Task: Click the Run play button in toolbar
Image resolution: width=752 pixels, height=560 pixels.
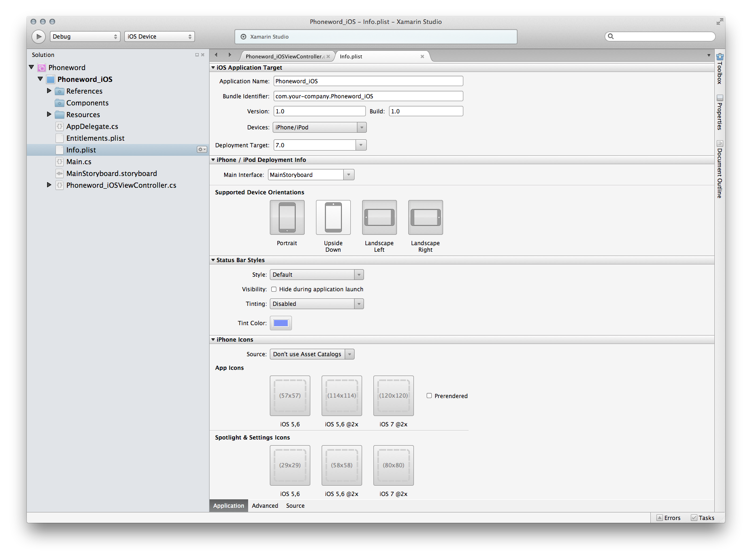Action: point(39,37)
